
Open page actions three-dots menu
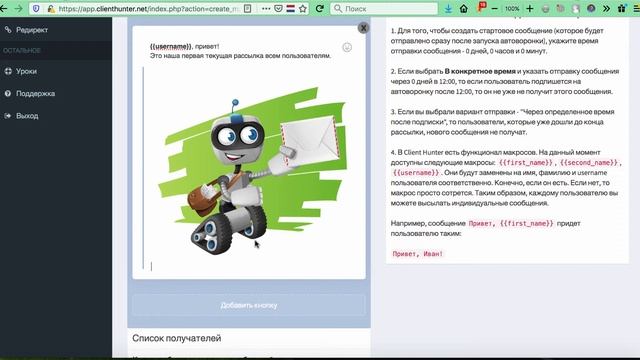click(266, 8)
